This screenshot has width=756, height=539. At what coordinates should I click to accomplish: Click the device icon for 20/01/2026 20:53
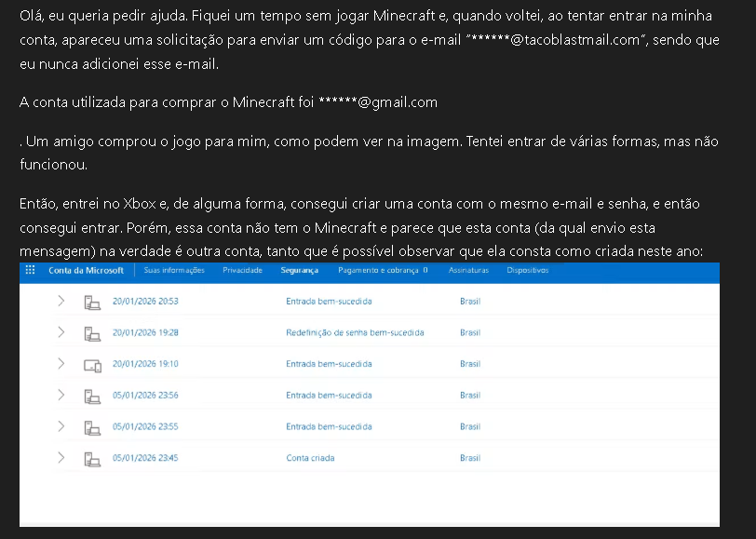coord(92,303)
